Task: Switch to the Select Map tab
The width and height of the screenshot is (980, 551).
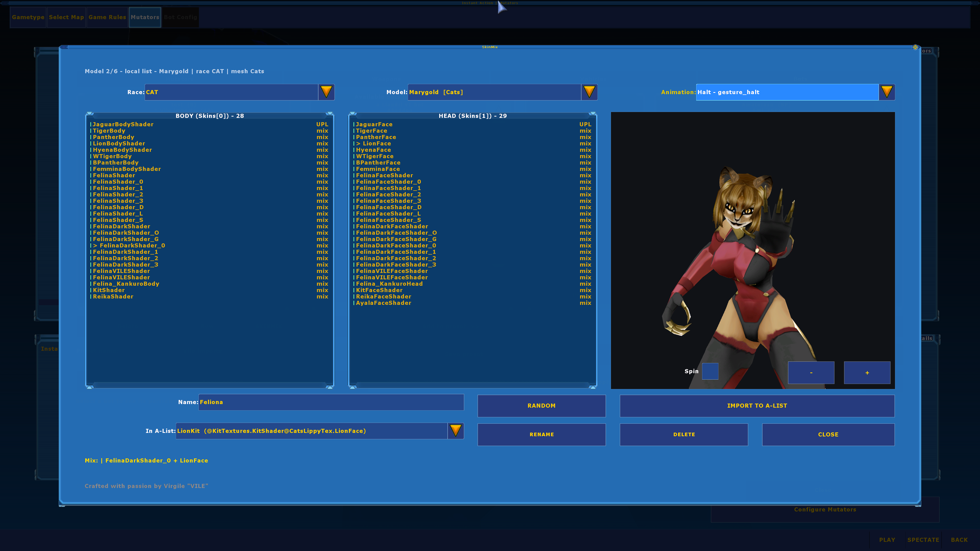Action: [66, 17]
